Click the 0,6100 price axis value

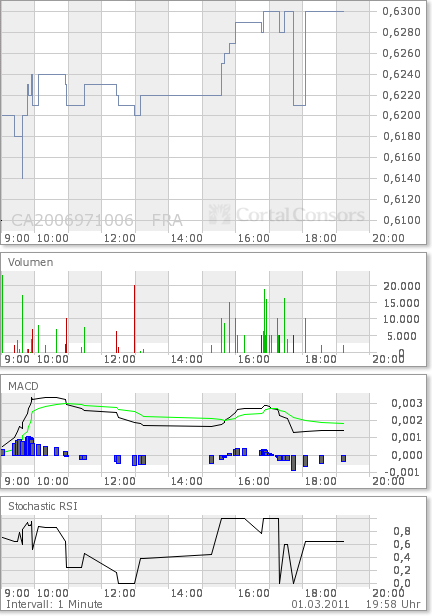coord(401,220)
